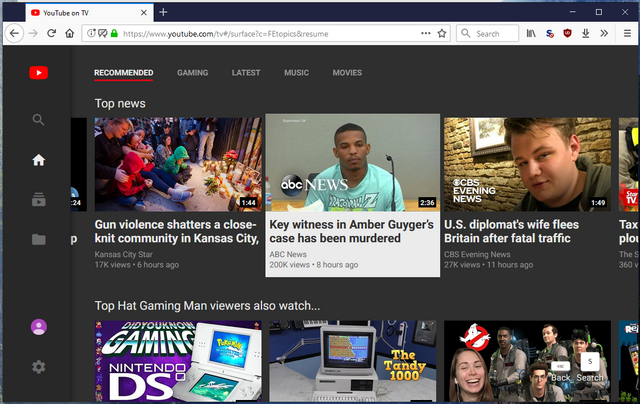640x404 pixels.
Task: Open the purple account avatar icon
Action: 39,327
